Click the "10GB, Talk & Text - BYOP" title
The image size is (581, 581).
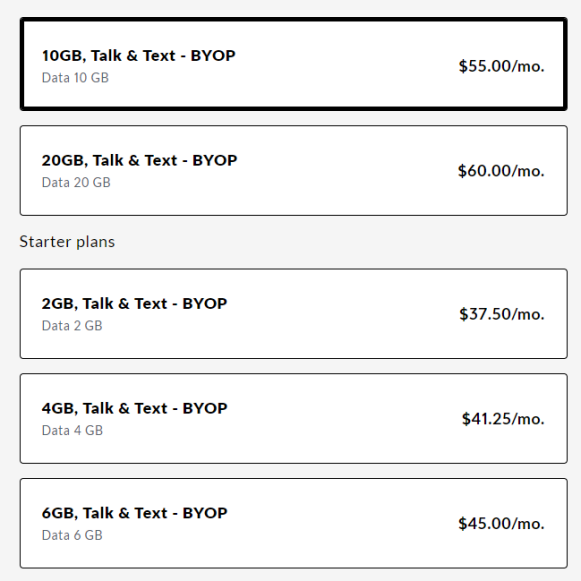tap(139, 56)
